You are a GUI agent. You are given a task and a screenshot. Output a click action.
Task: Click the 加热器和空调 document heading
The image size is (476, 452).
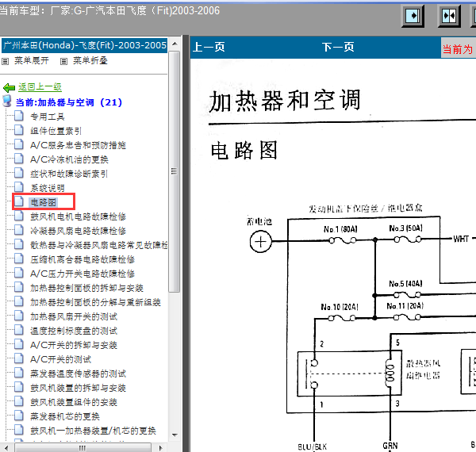click(285, 101)
